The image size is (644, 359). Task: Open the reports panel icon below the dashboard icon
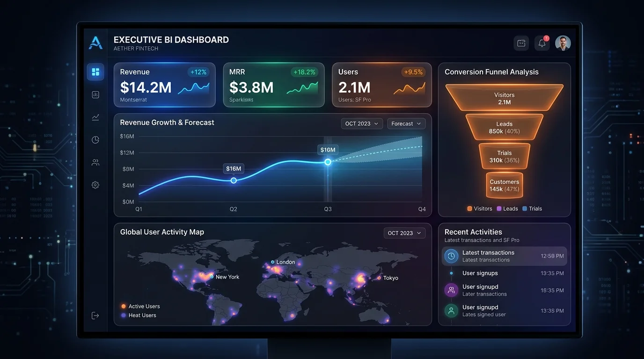tap(95, 95)
